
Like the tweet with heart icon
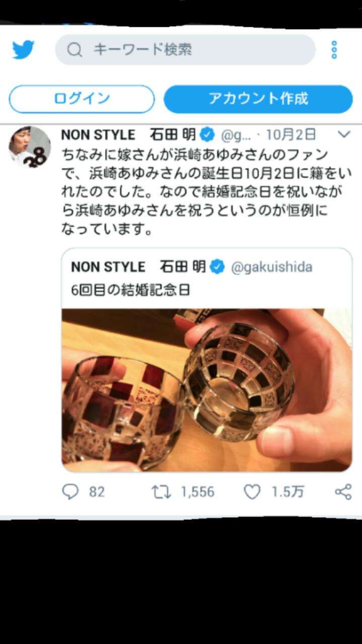[252, 492]
